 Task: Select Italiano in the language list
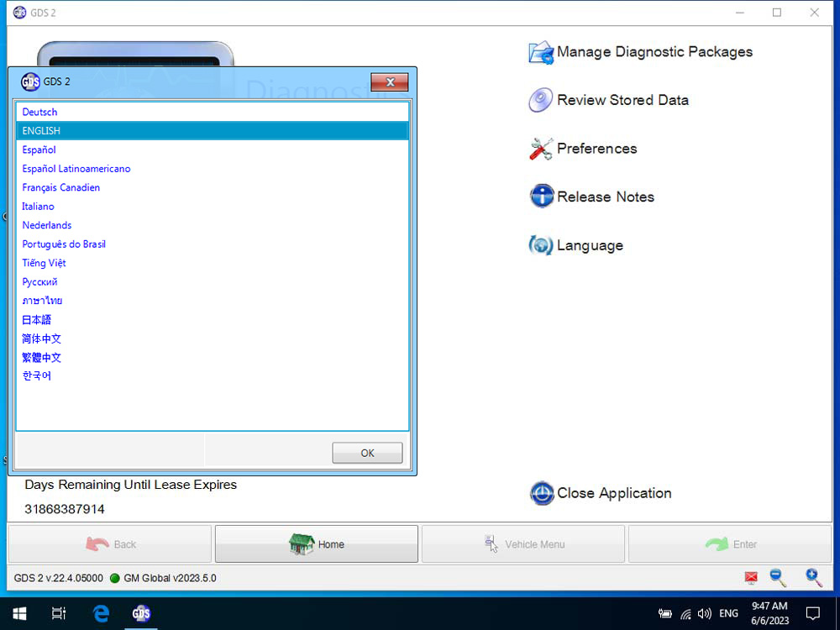point(213,207)
